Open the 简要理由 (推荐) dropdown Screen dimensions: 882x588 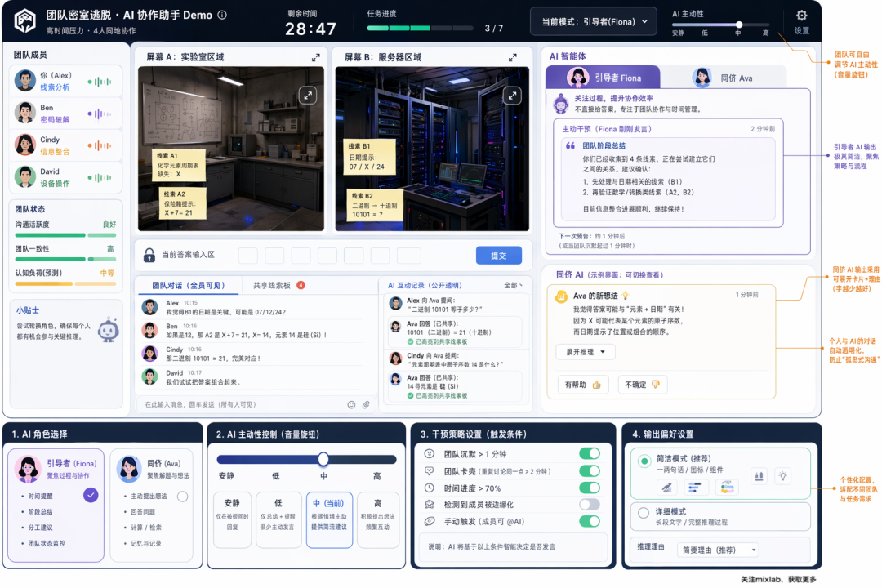(x=719, y=550)
